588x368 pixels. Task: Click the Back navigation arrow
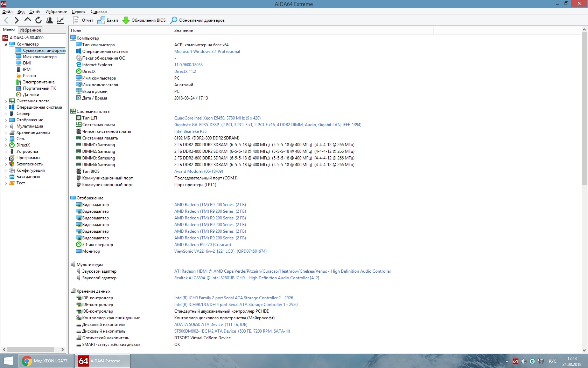tap(6, 20)
